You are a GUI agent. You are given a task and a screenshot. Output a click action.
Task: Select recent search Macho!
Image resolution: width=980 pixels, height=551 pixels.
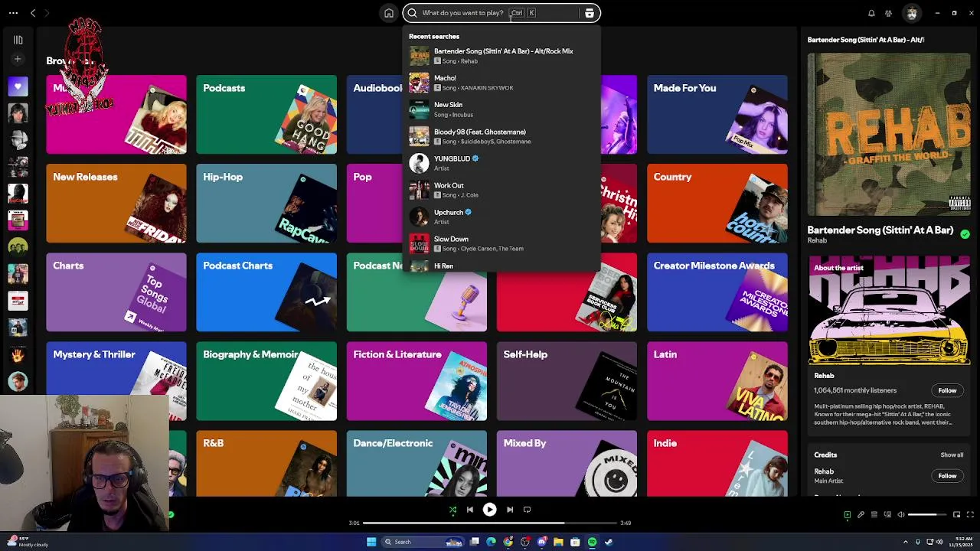pos(501,83)
